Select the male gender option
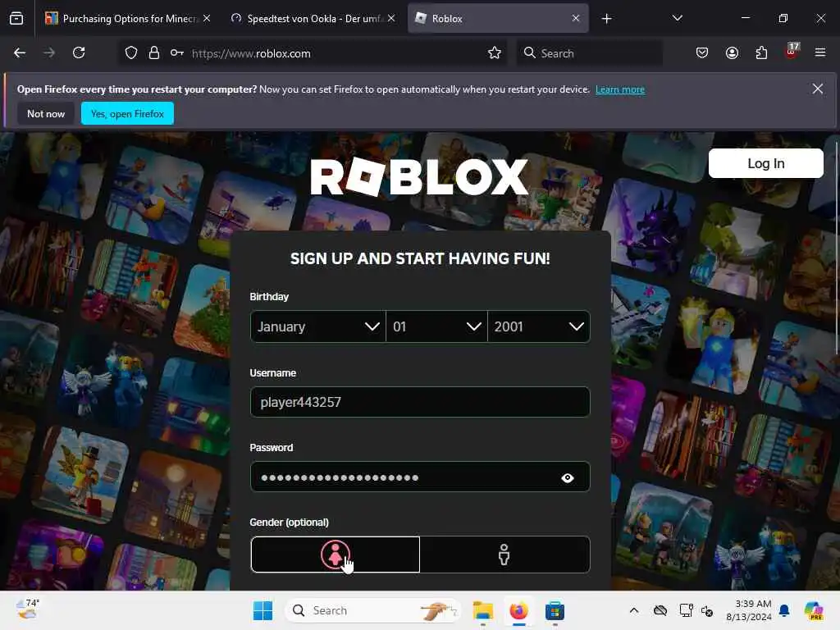The width and height of the screenshot is (840, 630). pos(504,555)
